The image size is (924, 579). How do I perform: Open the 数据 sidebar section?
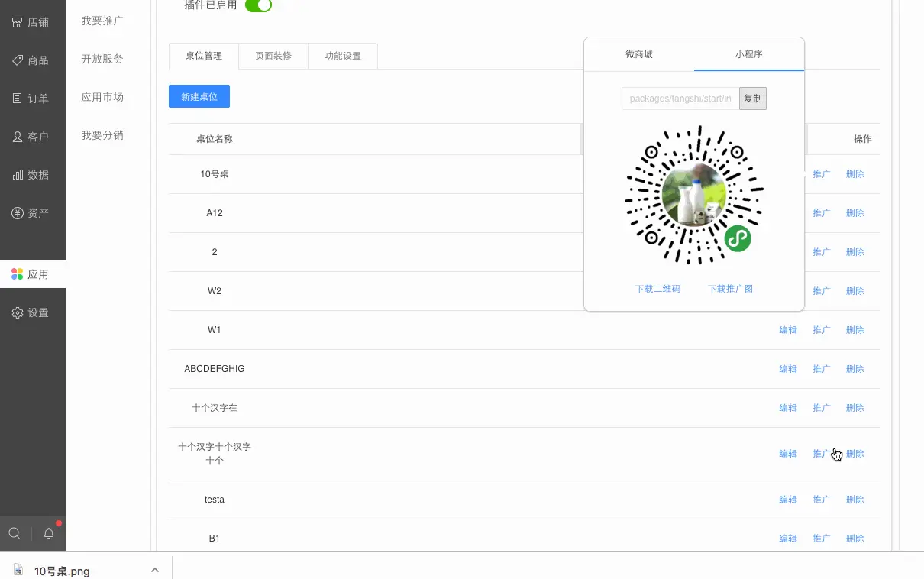click(32, 175)
